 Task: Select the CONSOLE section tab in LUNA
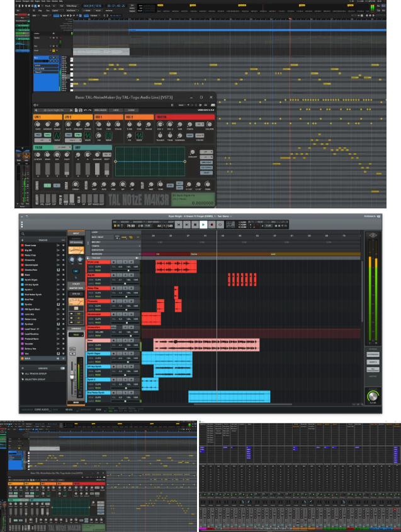click(76, 329)
